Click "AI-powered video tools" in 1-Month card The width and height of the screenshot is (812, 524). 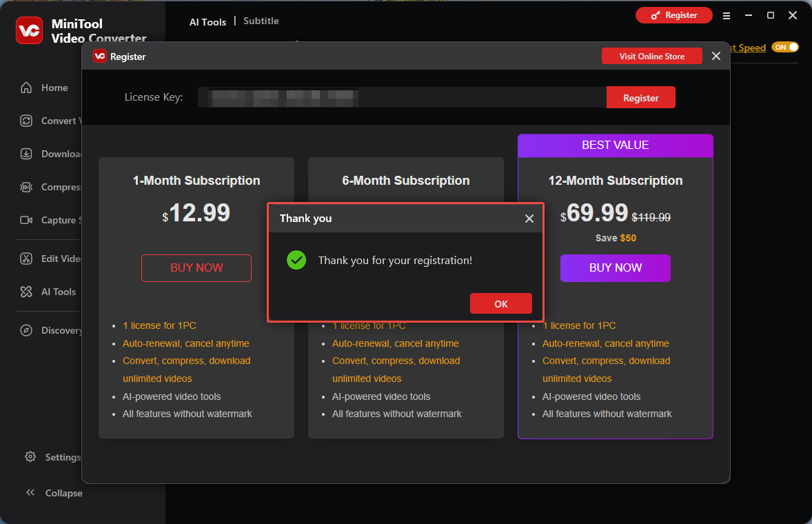click(x=172, y=396)
